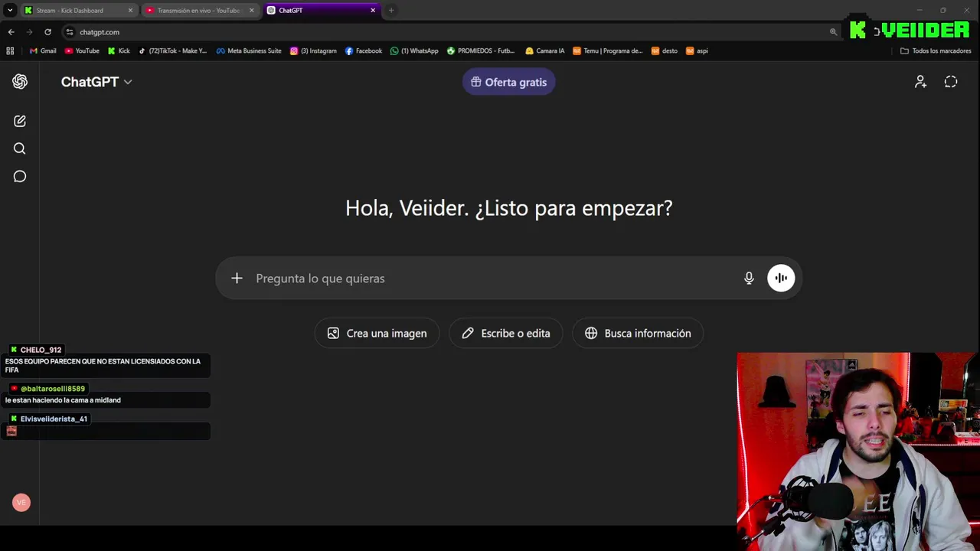Open Todos los marcadores folder
This screenshot has width=980, height=551.
point(936,51)
